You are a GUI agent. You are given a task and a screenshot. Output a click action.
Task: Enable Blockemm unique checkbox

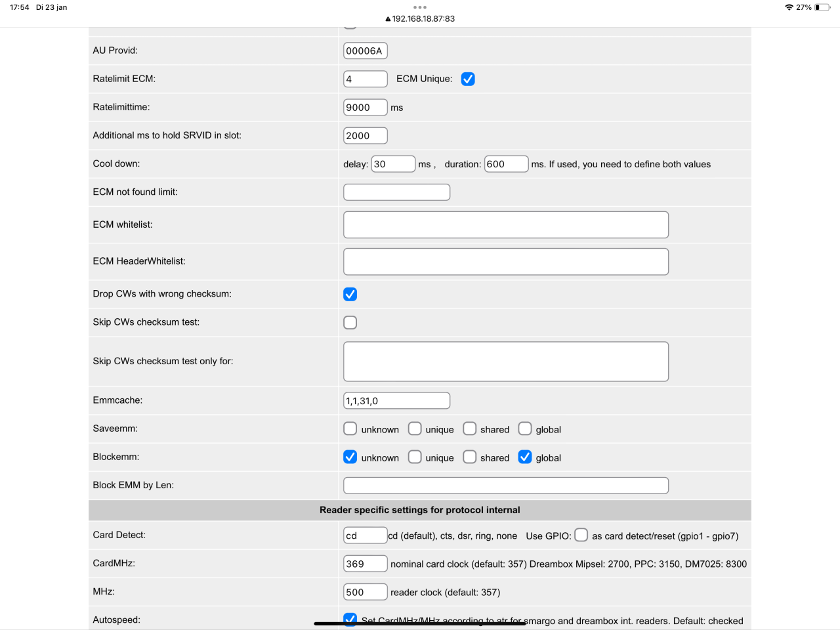[x=415, y=457]
